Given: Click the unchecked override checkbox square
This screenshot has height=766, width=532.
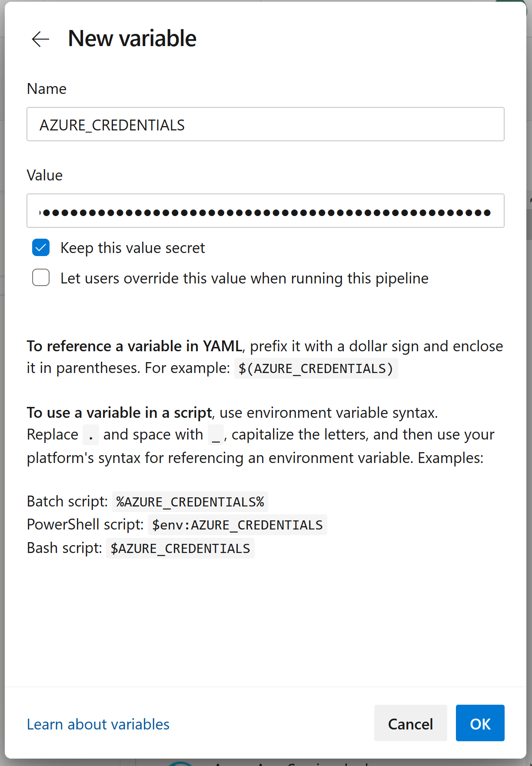Looking at the screenshot, I should tap(40, 278).
